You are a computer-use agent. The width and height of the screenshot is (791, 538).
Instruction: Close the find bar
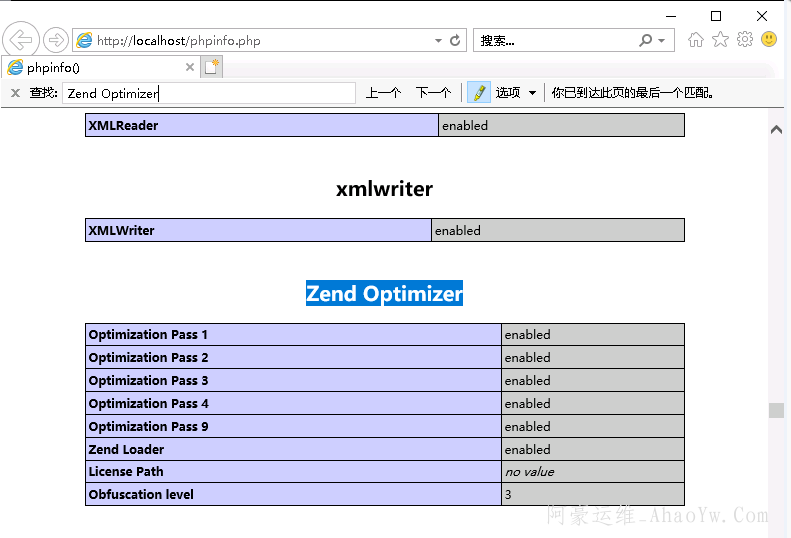[x=15, y=93]
